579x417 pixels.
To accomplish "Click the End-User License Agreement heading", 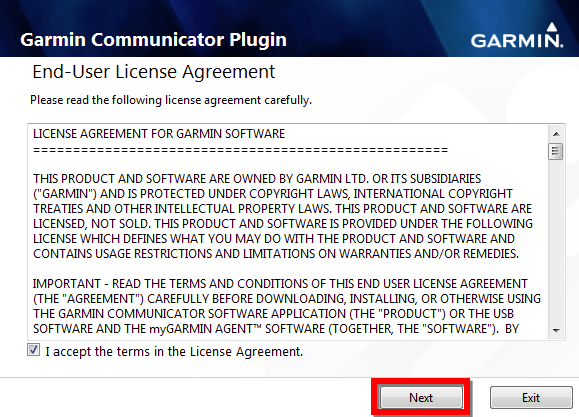I will coord(154,72).
